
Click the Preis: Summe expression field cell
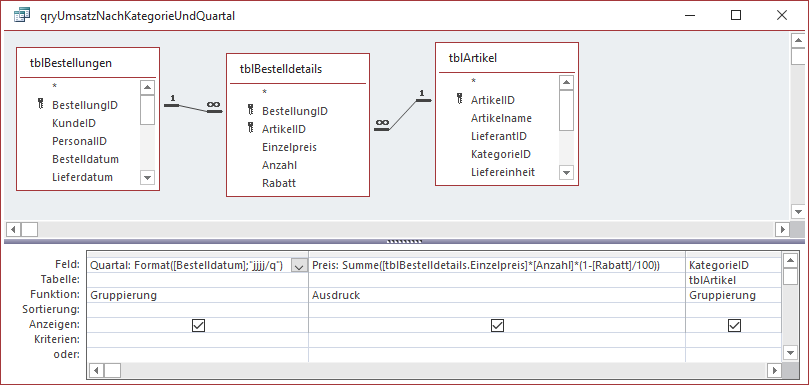497,266
